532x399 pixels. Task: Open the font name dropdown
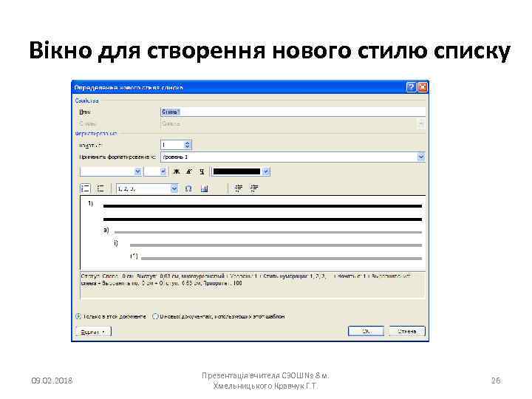137,171
